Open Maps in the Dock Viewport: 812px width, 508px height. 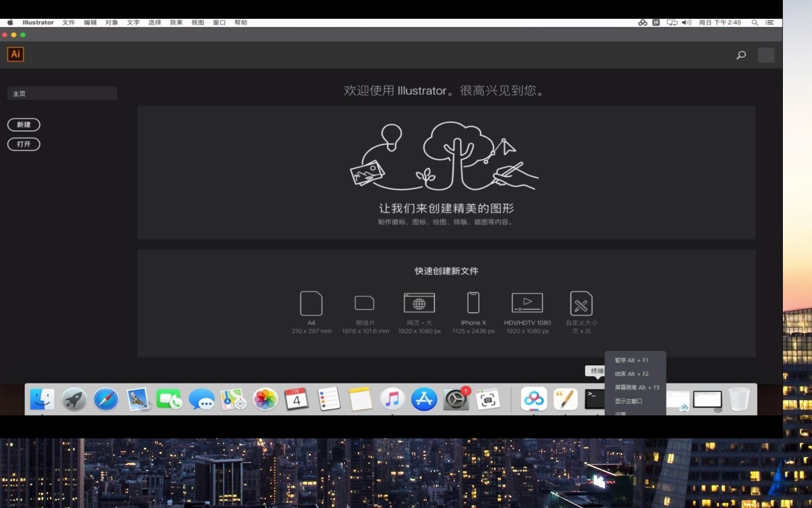point(234,399)
